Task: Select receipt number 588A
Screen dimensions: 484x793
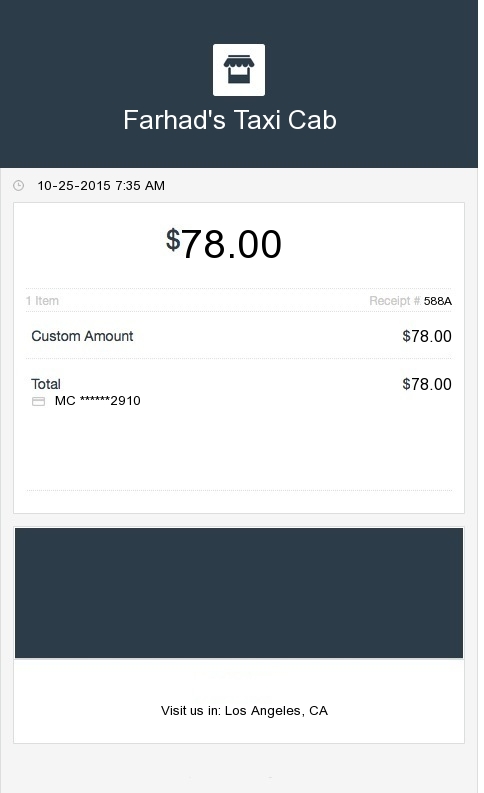Action: pos(437,301)
